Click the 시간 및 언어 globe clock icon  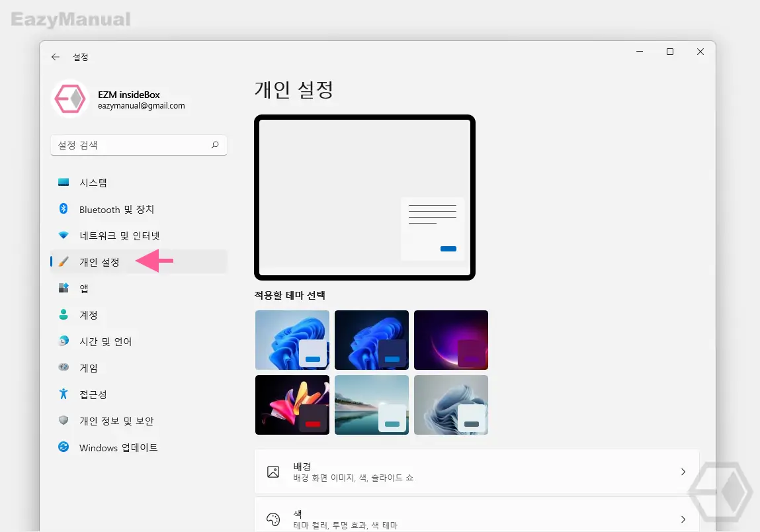(63, 341)
